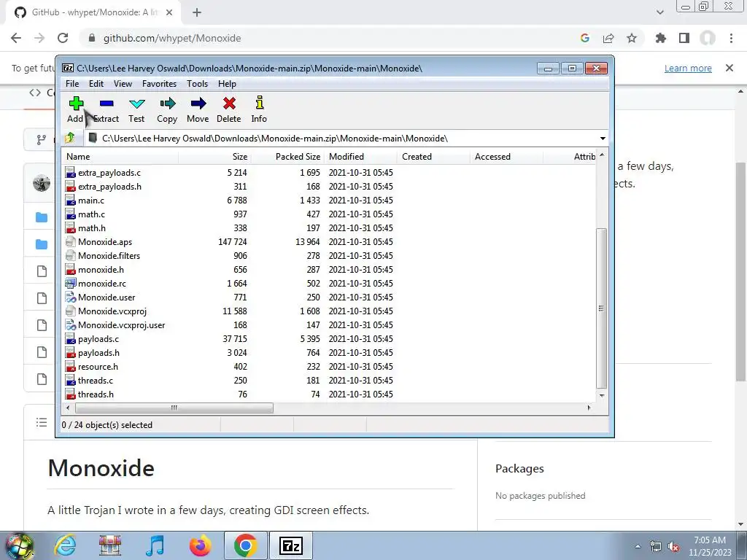The width and height of the screenshot is (747, 560).
Task: Click the red Delete toolbar button
Action: point(228,110)
